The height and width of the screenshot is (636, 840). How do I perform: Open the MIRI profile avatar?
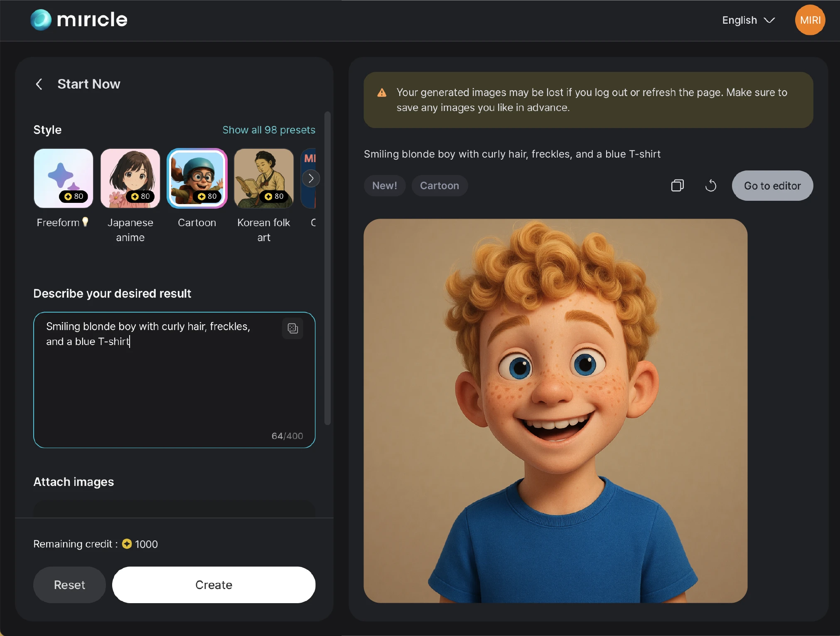(809, 20)
